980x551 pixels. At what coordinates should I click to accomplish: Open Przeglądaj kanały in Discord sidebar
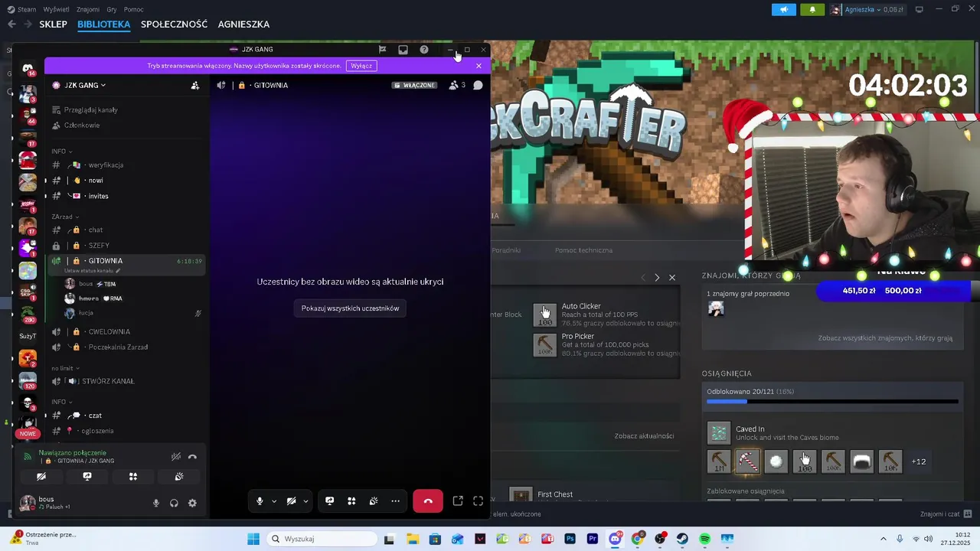pyautogui.click(x=90, y=110)
